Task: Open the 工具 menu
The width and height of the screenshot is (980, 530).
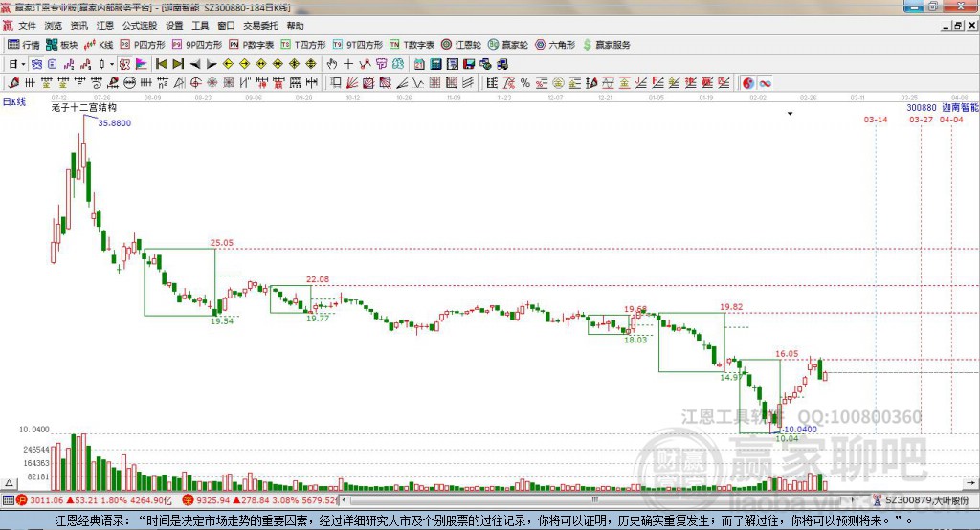Action: pos(200,26)
